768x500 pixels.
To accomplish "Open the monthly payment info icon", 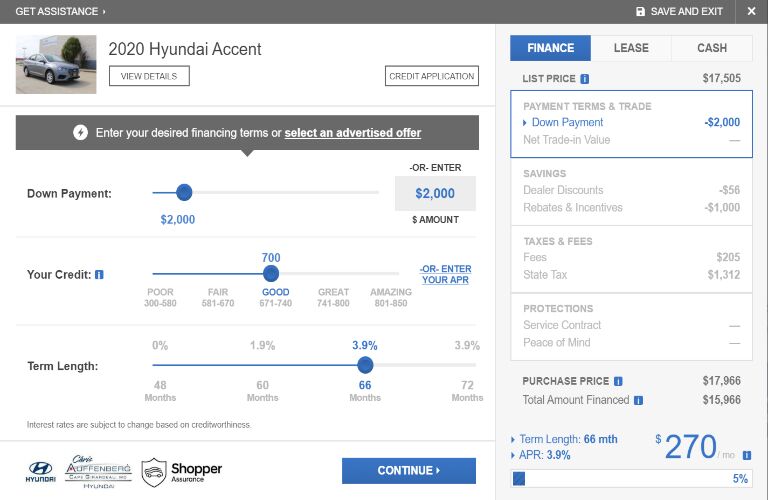I will click(x=746, y=455).
